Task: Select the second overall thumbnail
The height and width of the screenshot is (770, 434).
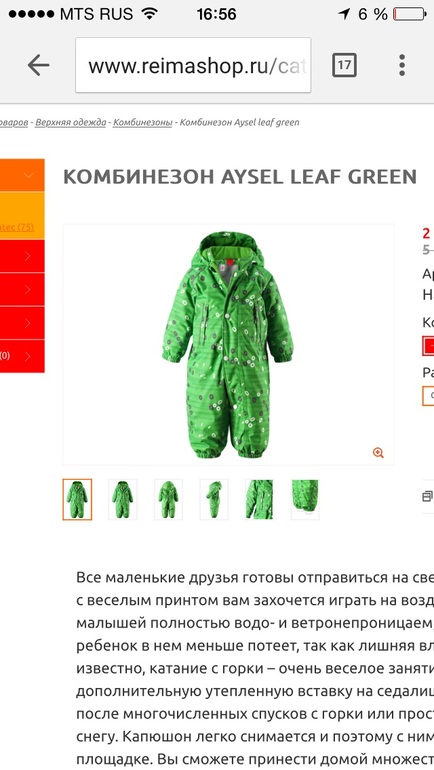Action: click(x=122, y=499)
